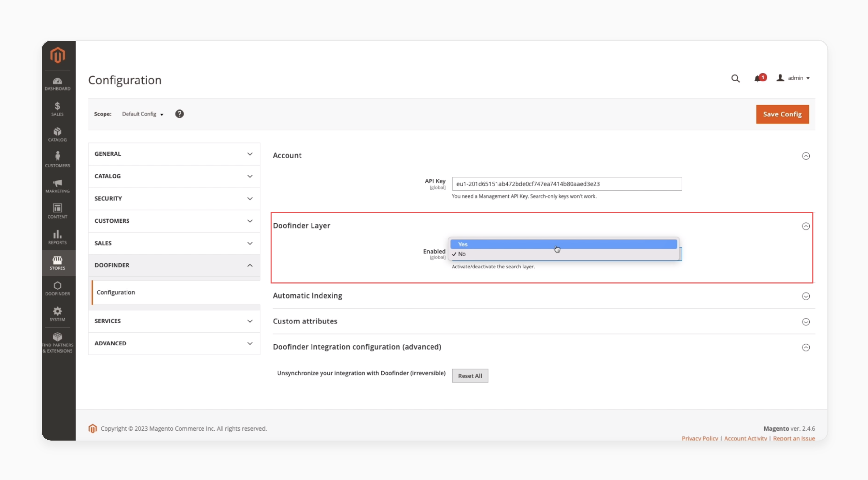This screenshot has width=868, height=480.
Task: Expand the Custom attributes section
Action: tap(806, 322)
